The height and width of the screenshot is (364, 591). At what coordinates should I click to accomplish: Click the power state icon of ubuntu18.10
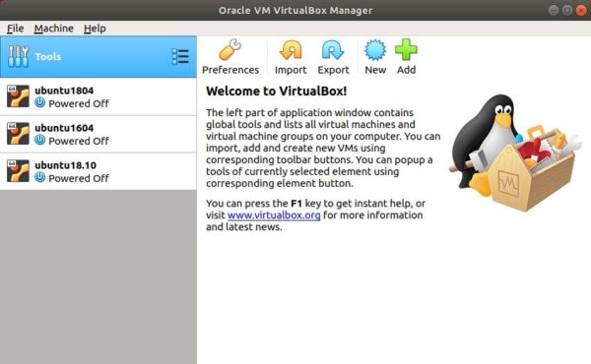pos(40,177)
